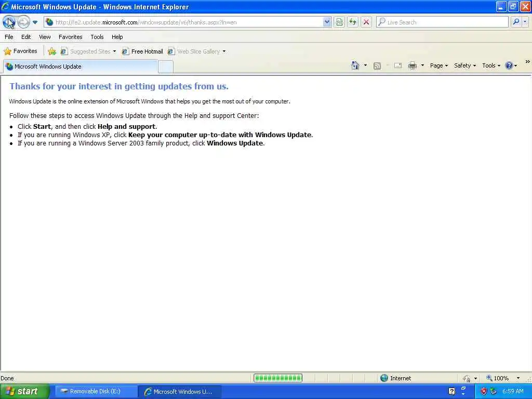Click the 6:59 AM system clock
The image size is (532, 399).
pos(513,392)
